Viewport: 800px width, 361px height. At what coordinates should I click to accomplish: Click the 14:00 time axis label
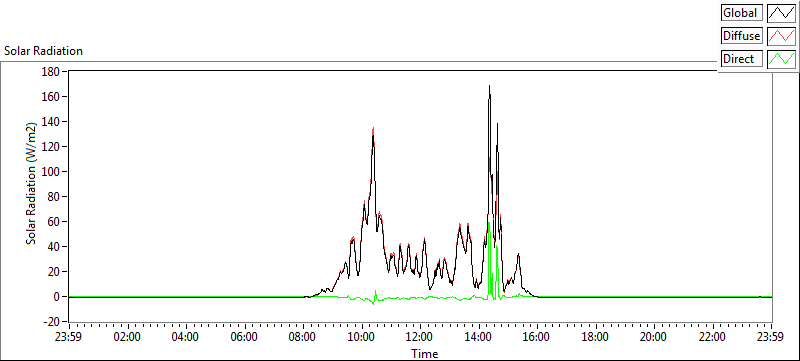click(x=479, y=337)
